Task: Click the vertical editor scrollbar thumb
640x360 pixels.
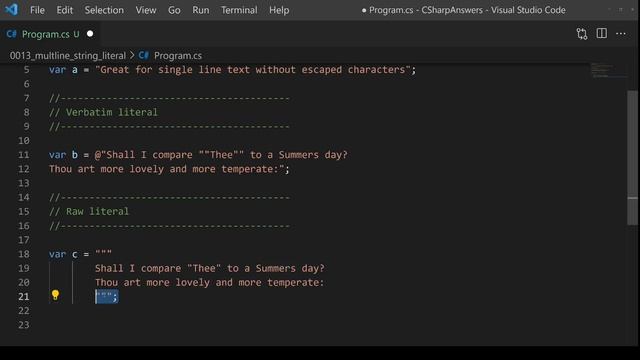Action: click(x=632, y=157)
